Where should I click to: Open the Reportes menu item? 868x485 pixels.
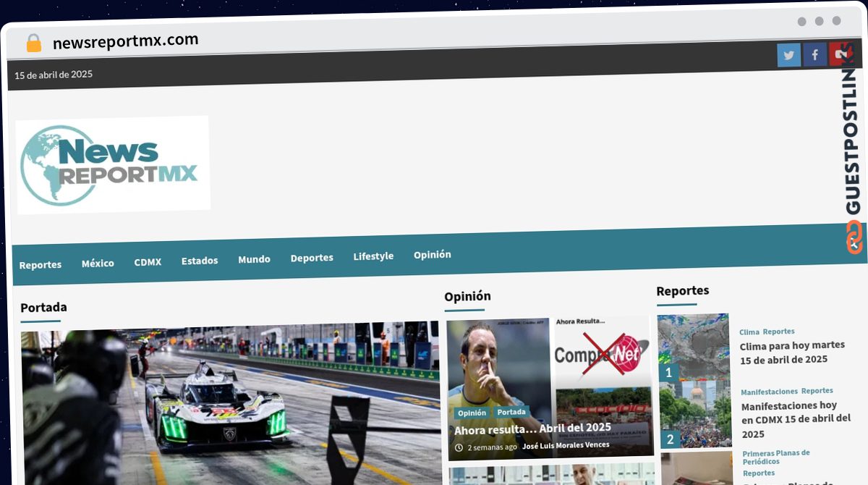(x=41, y=265)
